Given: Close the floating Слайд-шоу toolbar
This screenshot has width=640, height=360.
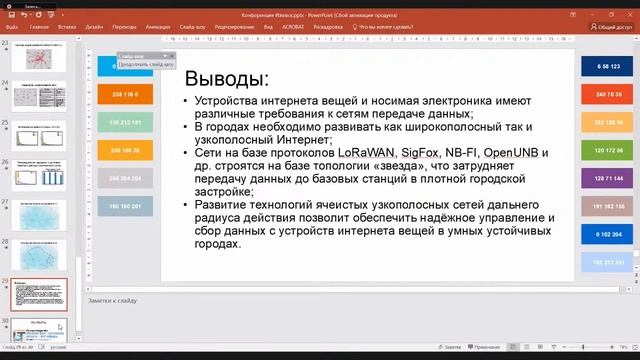Looking at the screenshot, I should tap(172, 56).
